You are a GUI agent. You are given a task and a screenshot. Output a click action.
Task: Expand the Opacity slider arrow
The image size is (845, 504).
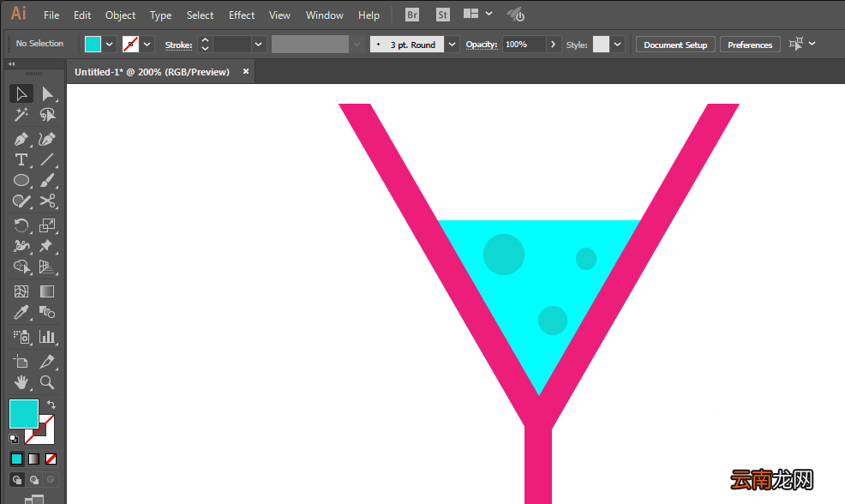click(x=553, y=45)
